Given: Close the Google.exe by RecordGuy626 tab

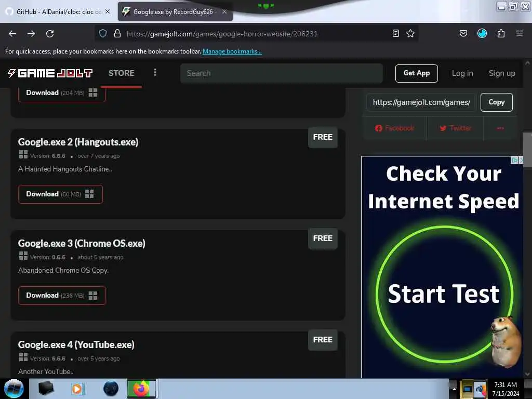Looking at the screenshot, I should point(224,11).
